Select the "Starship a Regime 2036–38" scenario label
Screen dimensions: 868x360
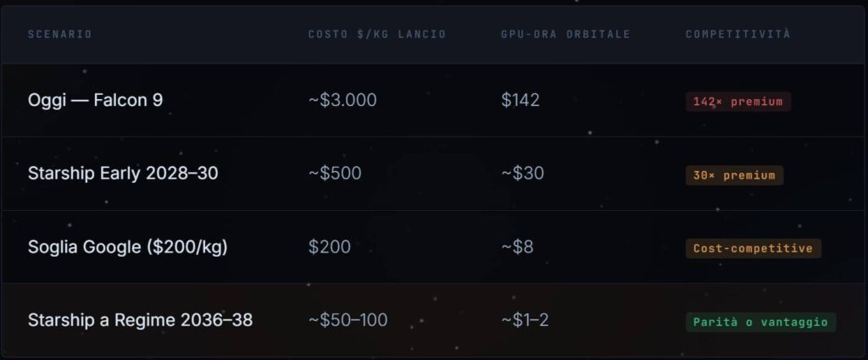pos(140,321)
